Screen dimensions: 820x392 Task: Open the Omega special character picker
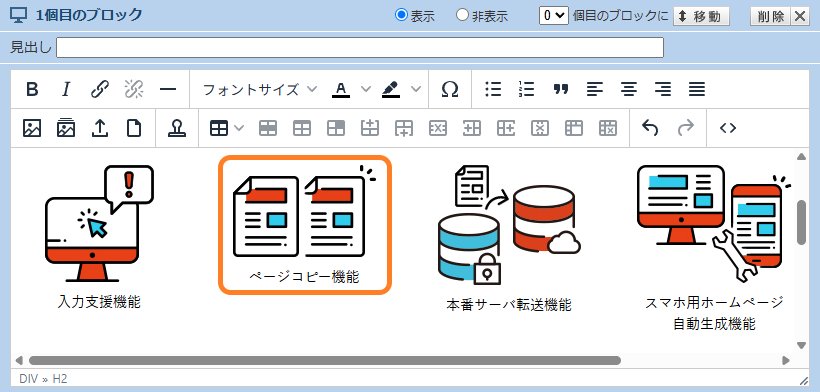[x=450, y=89]
